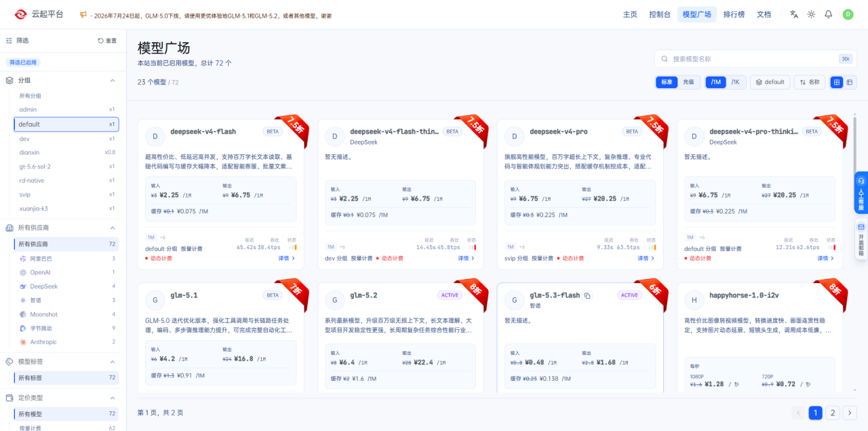The image size is (868, 431).
Task: Switch to table list view icon
Action: (849, 82)
